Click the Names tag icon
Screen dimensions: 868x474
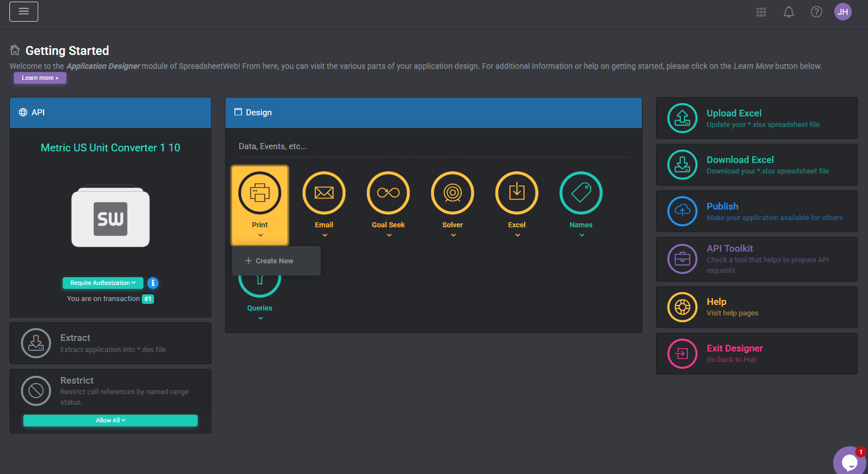click(581, 193)
